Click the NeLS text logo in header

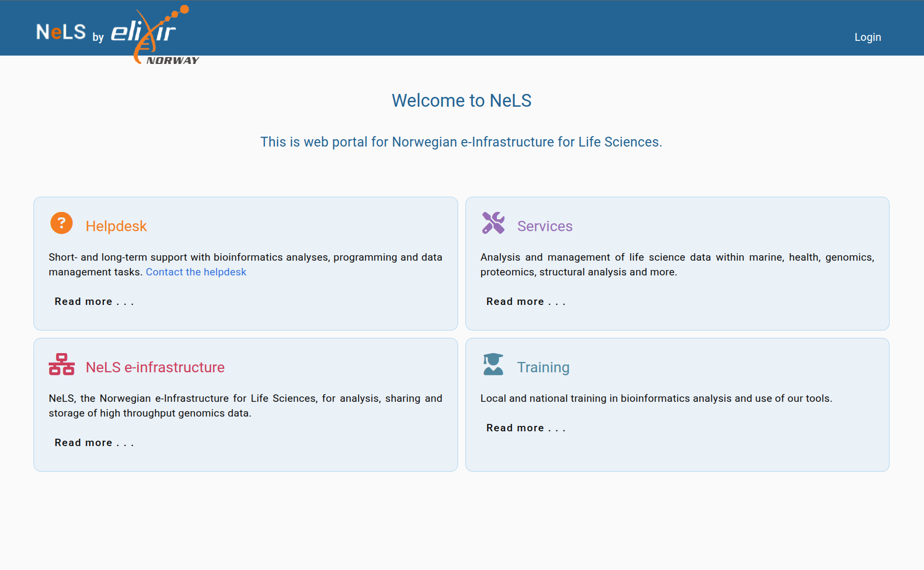(61, 32)
